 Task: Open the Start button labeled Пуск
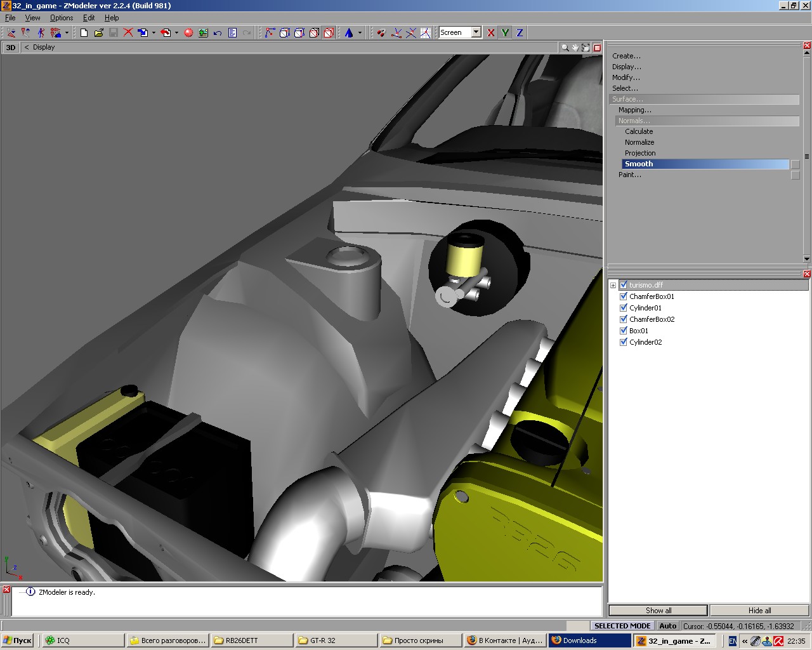pyautogui.click(x=18, y=640)
